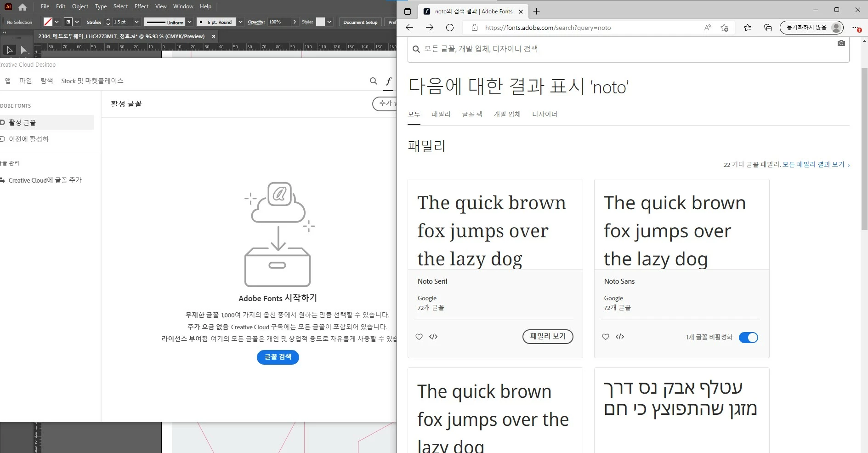Open browser collections icon

768,28
